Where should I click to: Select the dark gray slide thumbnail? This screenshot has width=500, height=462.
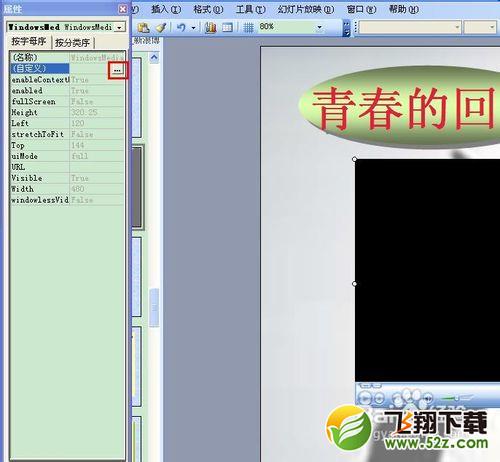[x=137, y=188]
